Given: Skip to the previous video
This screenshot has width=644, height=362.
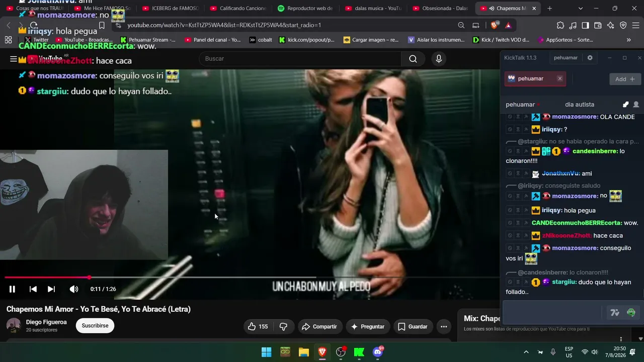Looking at the screenshot, I should [x=33, y=289].
